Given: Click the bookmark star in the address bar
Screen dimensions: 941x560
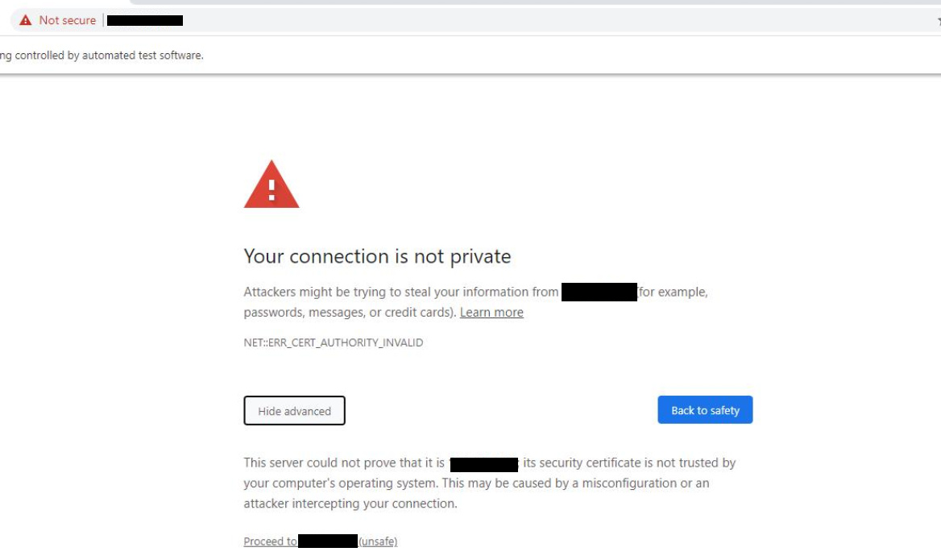Looking at the screenshot, I should point(937,20).
